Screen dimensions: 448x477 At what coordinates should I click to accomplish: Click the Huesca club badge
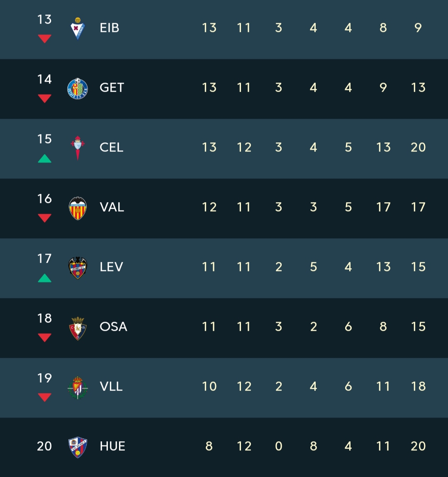click(x=78, y=447)
